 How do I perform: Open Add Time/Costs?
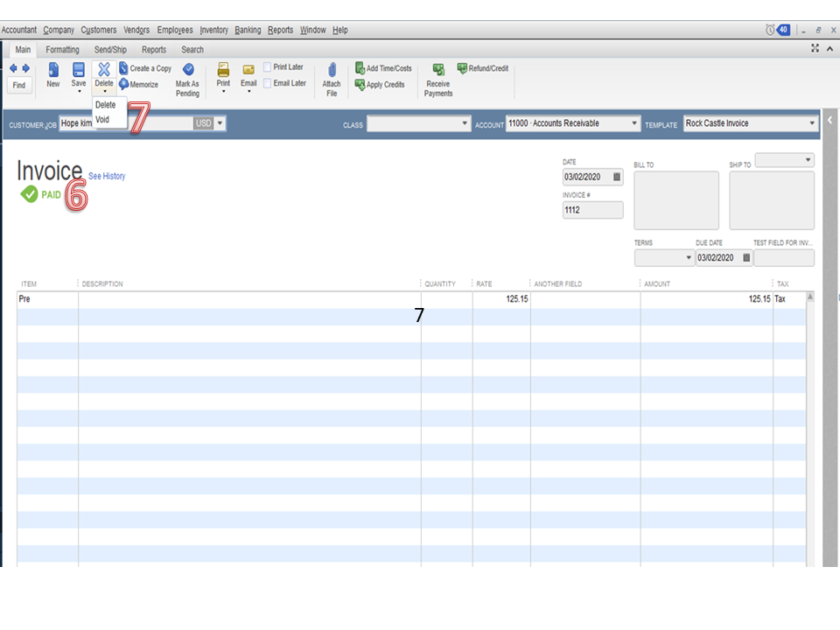click(x=383, y=68)
